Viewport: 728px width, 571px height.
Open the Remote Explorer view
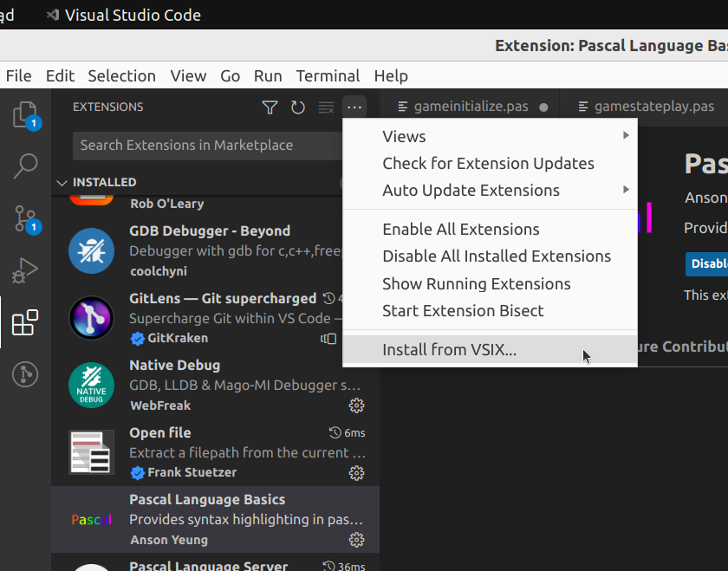[25, 373]
